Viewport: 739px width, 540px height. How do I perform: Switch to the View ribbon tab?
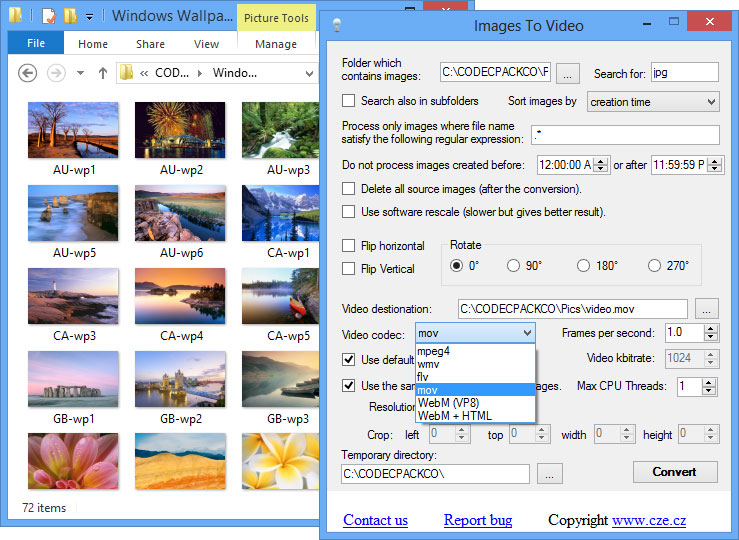tap(206, 44)
